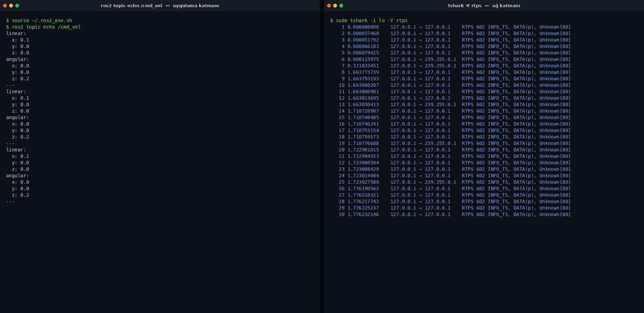Screen dimensions: 644x313
Task: Close the ros2 topic echo terminal window
Action: point(5,5)
